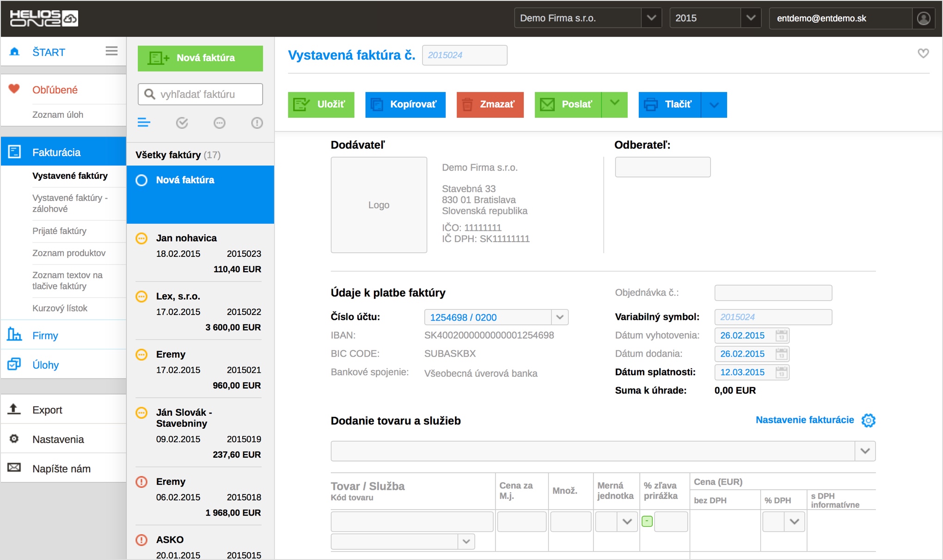This screenshot has width=943, height=560.
Task: Open the 2015 year selector dropdown
Action: point(750,18)
